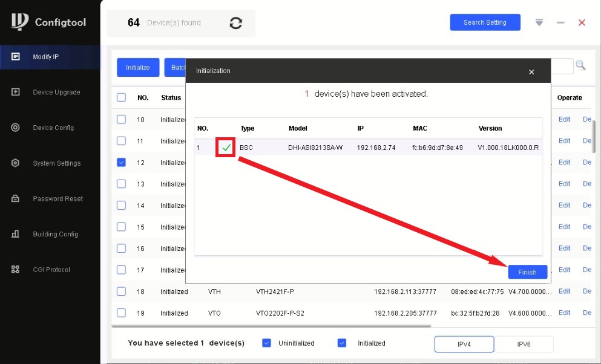Toggle the Initialized filter checkbox
This screenshot has height=364, width=601.
coord(342,343)
